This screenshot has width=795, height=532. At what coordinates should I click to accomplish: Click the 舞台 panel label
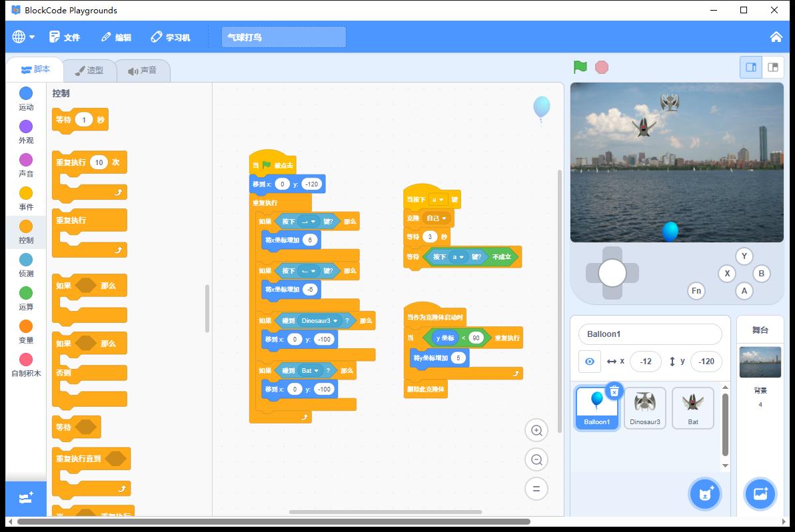click(760, 330)
